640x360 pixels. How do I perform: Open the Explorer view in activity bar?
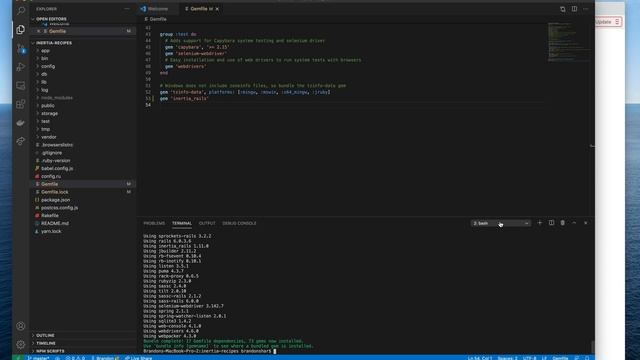pyautogui.click(x=21, y=29)
